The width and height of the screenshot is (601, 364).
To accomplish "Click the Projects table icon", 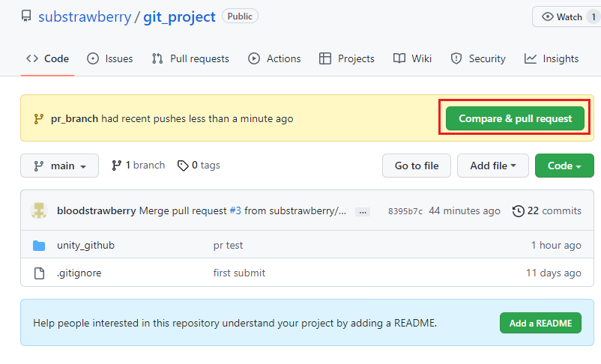I will click(325, 58).
